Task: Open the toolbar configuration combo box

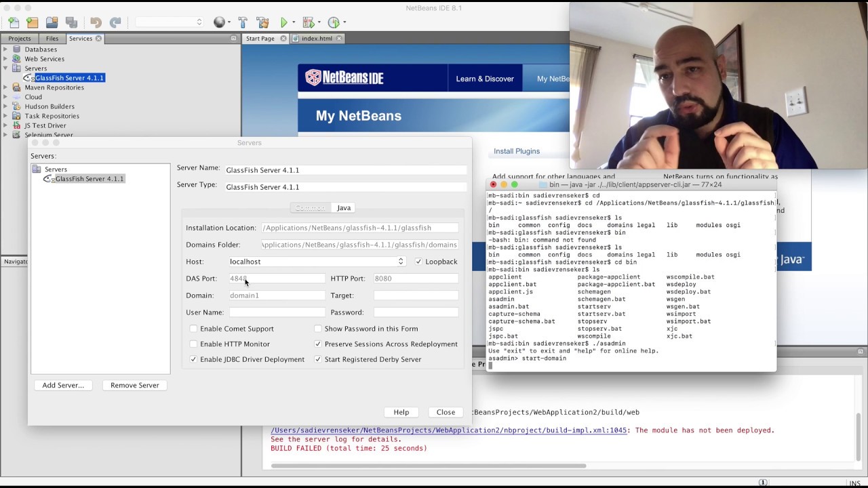Action: coord(169,22)
